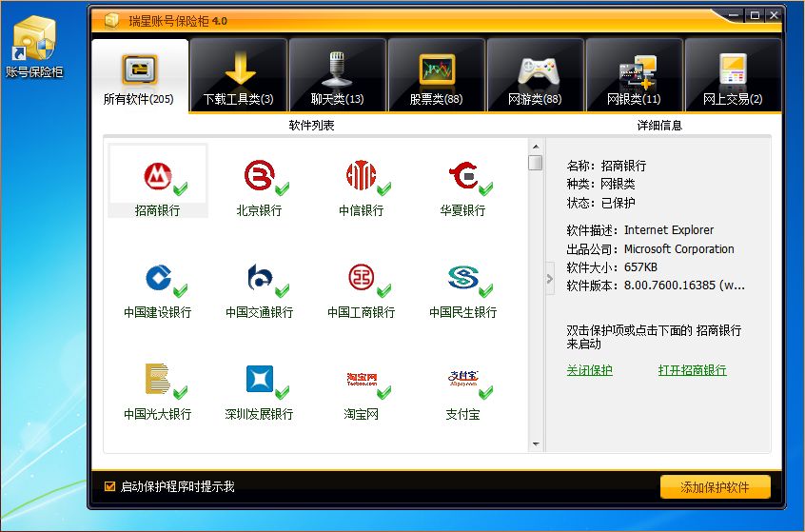This screenshot has width=805, height=532.
Task: Click the 打开招商银行 link
Action: coord(692,370)
